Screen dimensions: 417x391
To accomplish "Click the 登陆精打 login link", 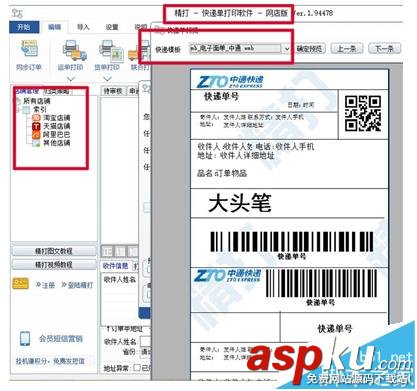I will coord(77,285).
